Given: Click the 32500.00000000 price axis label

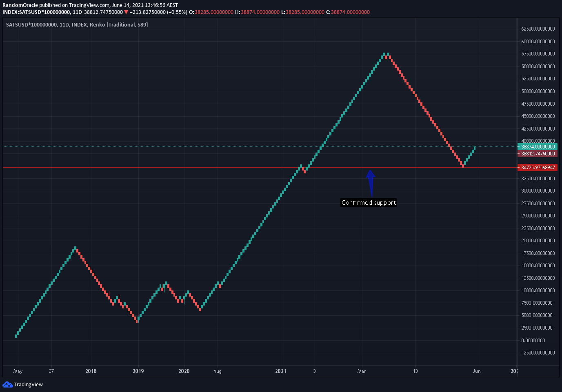Looking at the screenshot, I should (538, 179).
